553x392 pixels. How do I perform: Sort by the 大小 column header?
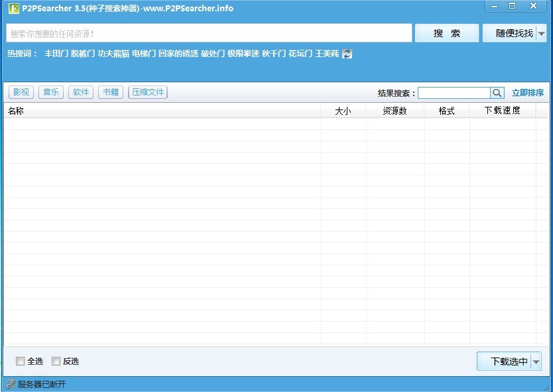point(343,111)
